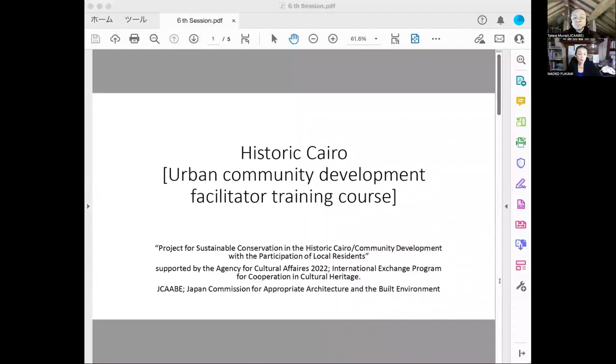Open the yellow Comment tool

point(521,101)
